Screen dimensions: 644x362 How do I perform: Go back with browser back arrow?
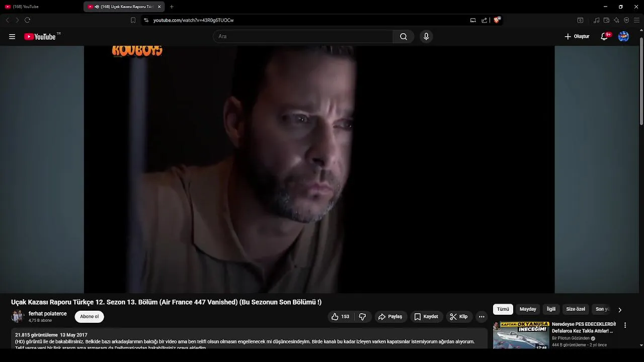7,20
